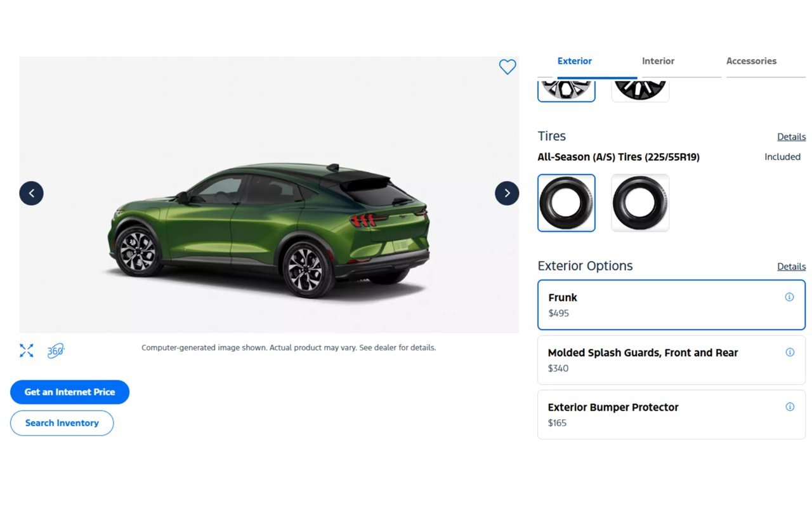This screenshot has width=812, height=508.
Task: Switch to the Accessories tab
Action: 751,61
